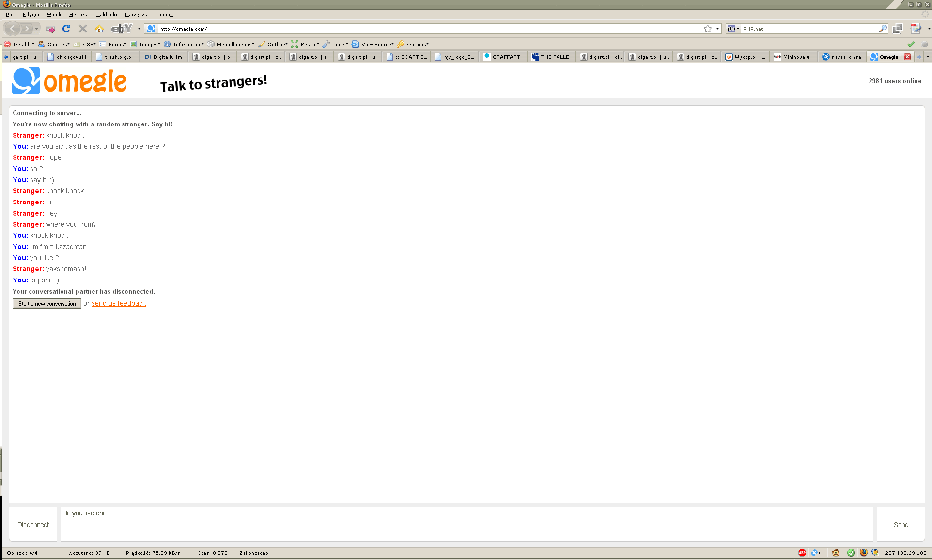Open the Edycja menu

tap(31, 14)
